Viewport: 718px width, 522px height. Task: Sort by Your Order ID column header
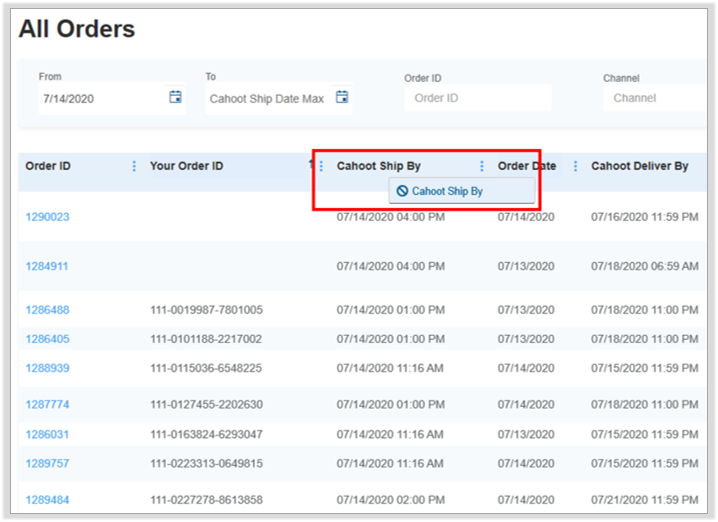pyautogui.click(x=187, y=166)
